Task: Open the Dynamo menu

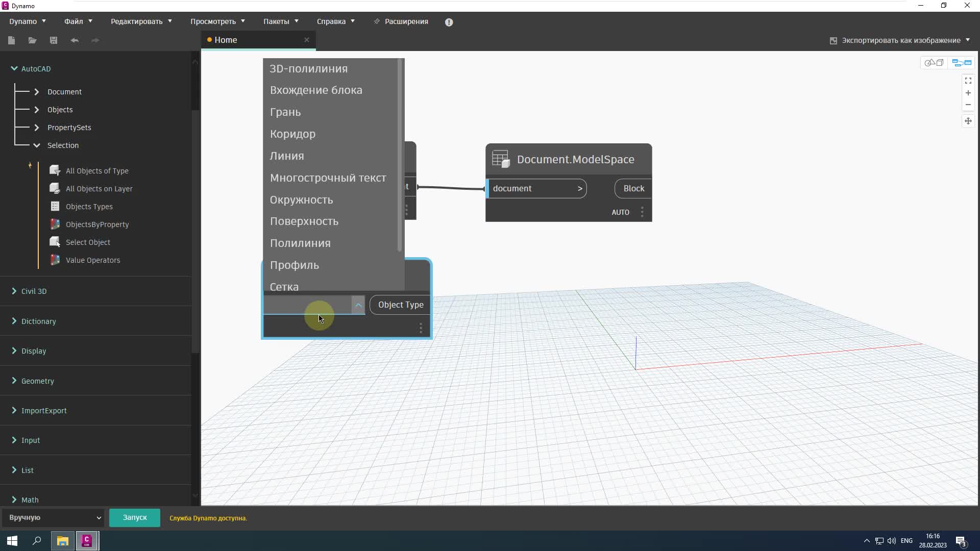Action: [x=28, y=21]
